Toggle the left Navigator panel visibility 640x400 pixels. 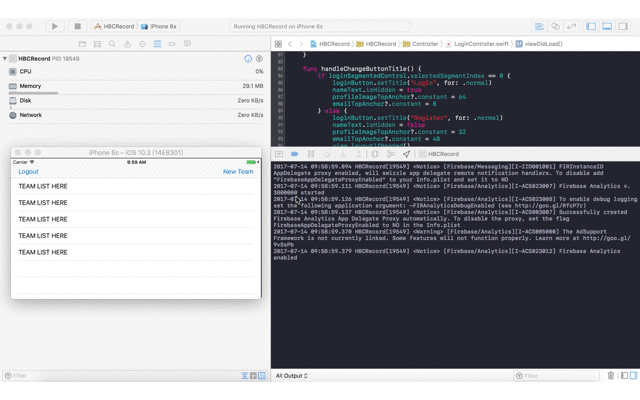coord(591,27)
